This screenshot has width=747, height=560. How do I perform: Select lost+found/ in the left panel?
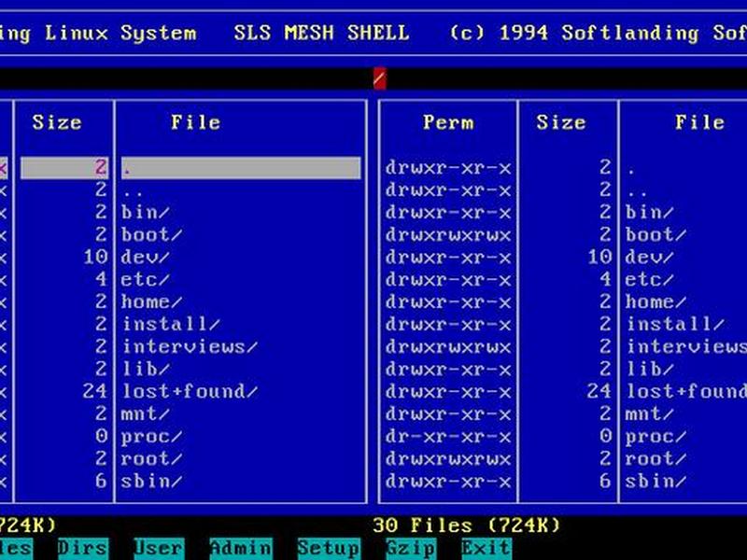(x=190, y=391)
